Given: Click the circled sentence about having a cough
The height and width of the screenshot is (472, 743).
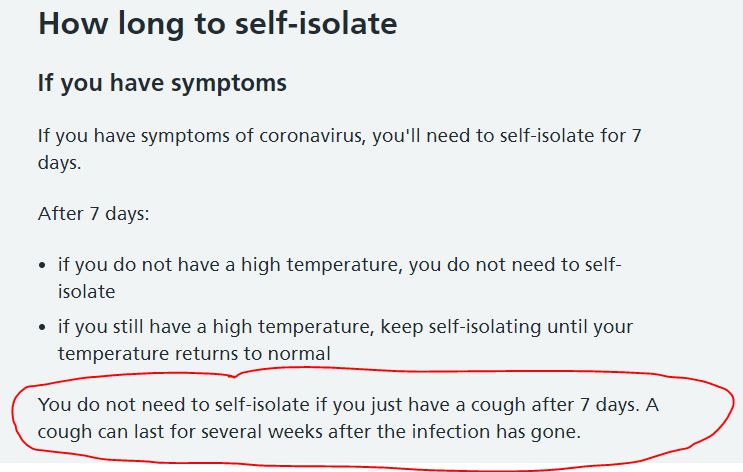Looking at the screenshot, I should point(348,418).
